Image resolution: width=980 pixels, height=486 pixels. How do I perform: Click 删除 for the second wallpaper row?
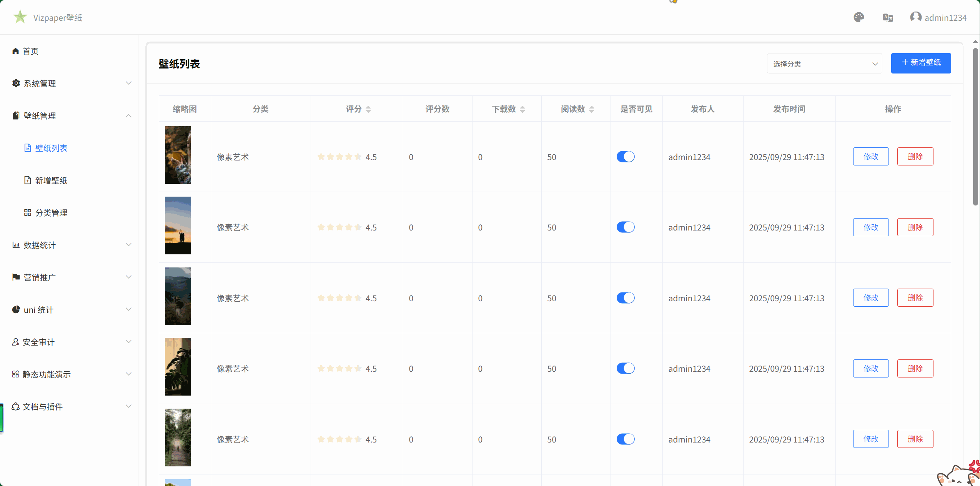915,227
